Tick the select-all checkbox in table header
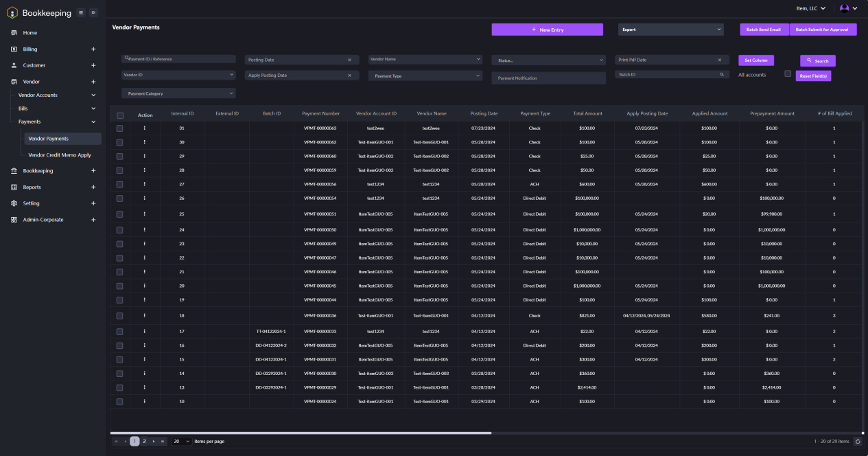The image size is (868, 456). [120, 115]
